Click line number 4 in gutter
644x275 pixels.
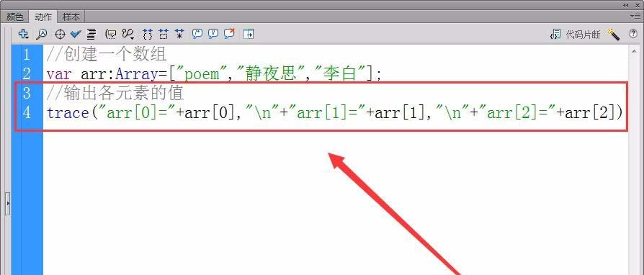click(x=27, y=112)
